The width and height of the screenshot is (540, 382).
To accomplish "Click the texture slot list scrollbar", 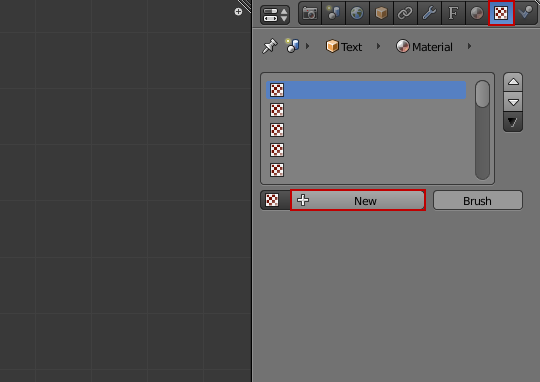I will (482, 130).
